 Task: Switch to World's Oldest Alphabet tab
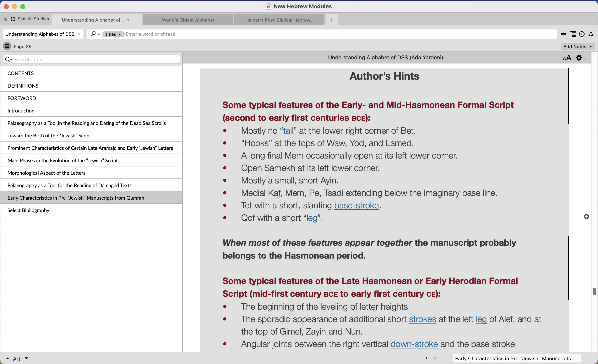(188, 20)
